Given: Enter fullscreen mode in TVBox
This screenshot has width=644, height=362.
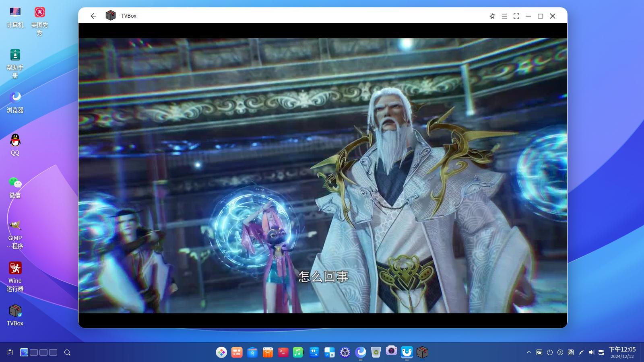Looking at the screenshot, I should tap(516, 16).
